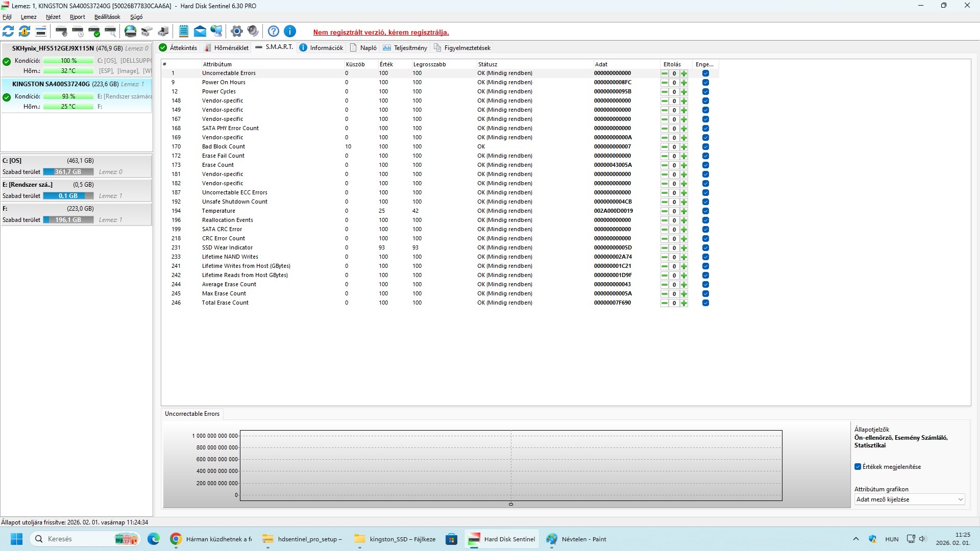Click the disk with clock toolbar icon
This screenshot has width=980, height=551.
[x=78, y=32]
